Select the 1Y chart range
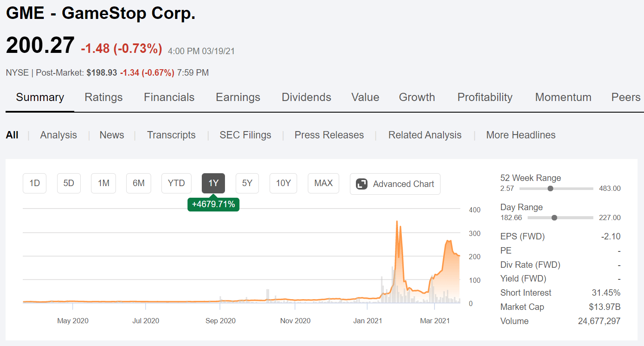The width and height of the screenshot is (644, 346). 213,184
